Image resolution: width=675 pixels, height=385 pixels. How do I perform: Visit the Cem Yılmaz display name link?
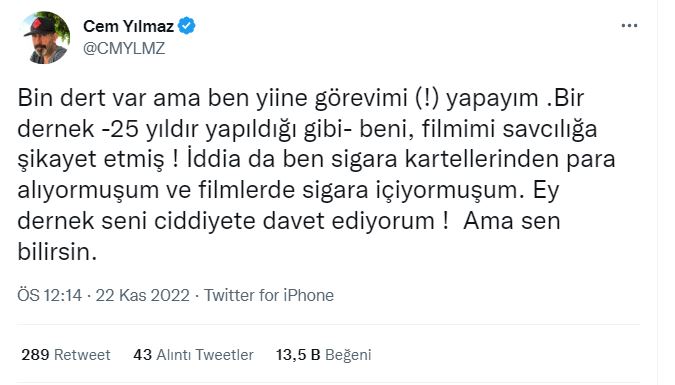click(x=128, y=26)
